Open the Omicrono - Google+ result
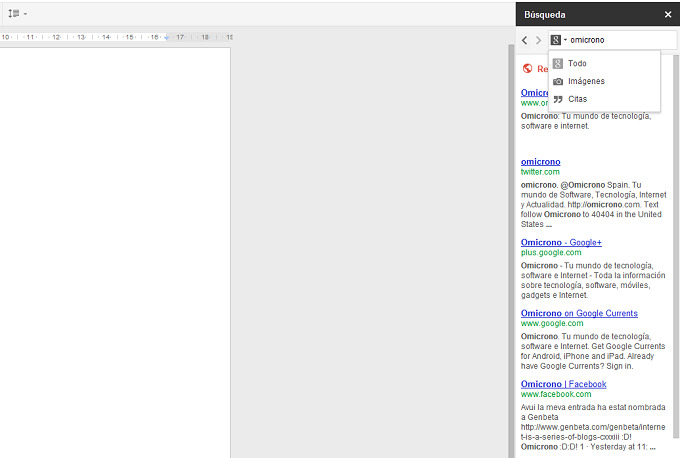 tap(561, 242)
